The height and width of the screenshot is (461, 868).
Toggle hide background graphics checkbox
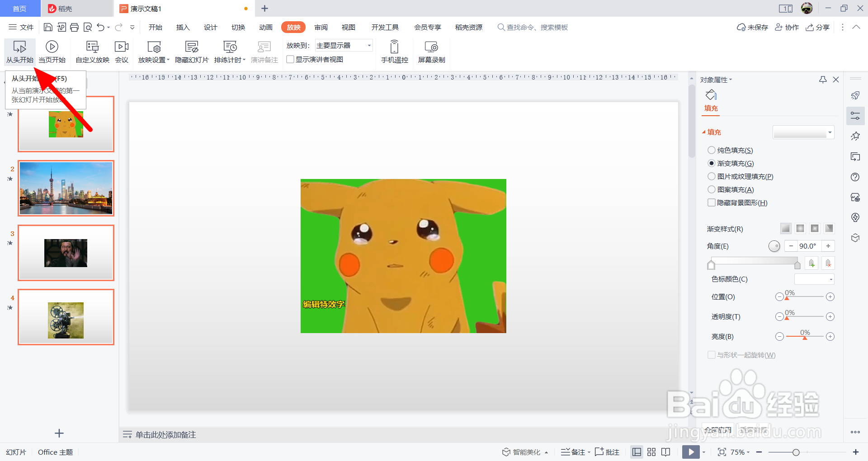(712, 202)
